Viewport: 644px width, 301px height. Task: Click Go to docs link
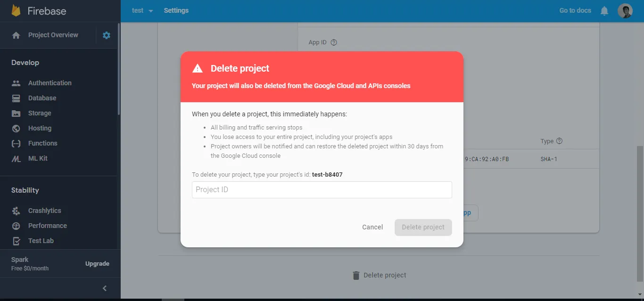pos(575,10)
